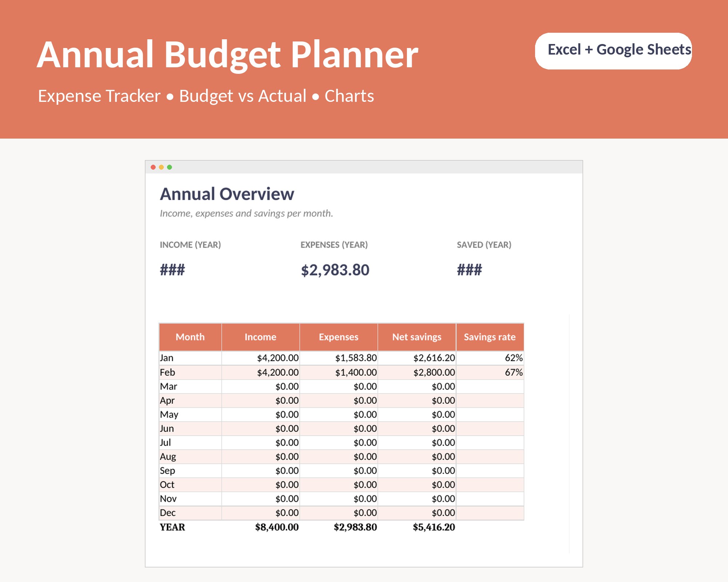The height and width of the screenshot is (582, 728).
Task: Select ### value under INCOME (YEAR)
Action: 173,270
